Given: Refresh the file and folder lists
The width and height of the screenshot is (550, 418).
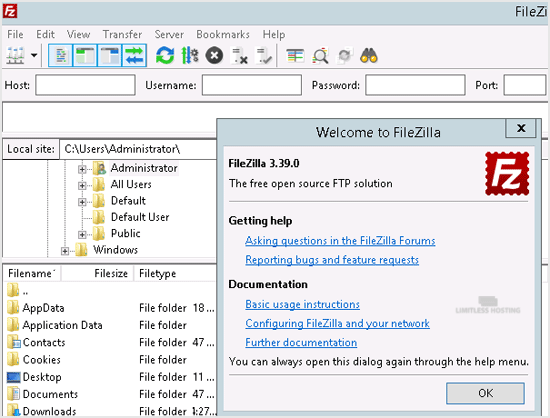Looking at the screenshot, I should click(x=165, y=55).
